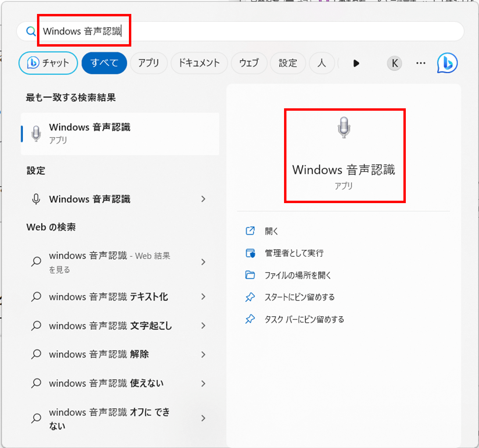The height and width of the screenshot is (448, 479).
Task: Switch to the ウェブ filter tab
Action: coord(249,63)
